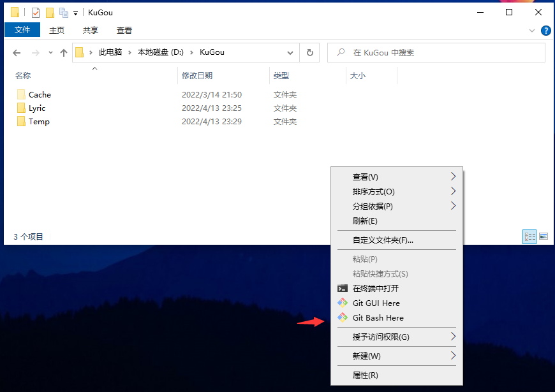Switch to the 主页 ribbon tab
This screenshot has height=392, width=555.
(57, 31)
